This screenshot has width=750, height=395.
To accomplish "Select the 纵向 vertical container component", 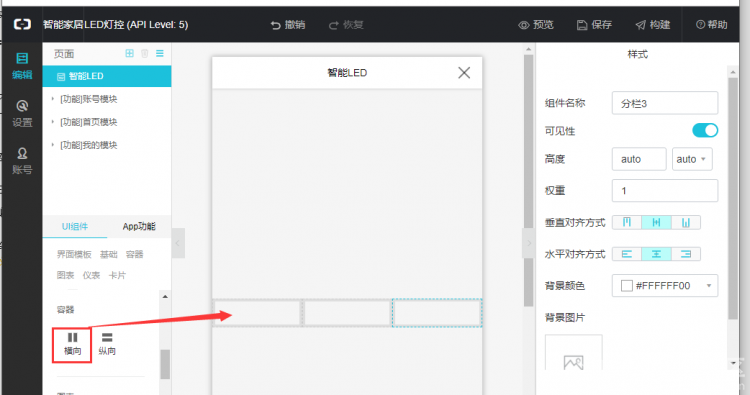I will pyautogui.click(x=107, y=344).
